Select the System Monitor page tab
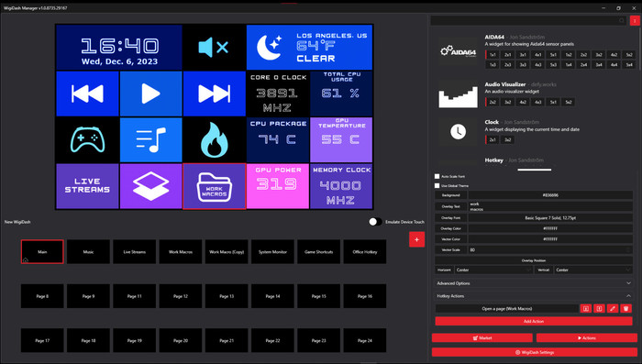The width and height of the screenshot is (642, 364). point(272,252)
